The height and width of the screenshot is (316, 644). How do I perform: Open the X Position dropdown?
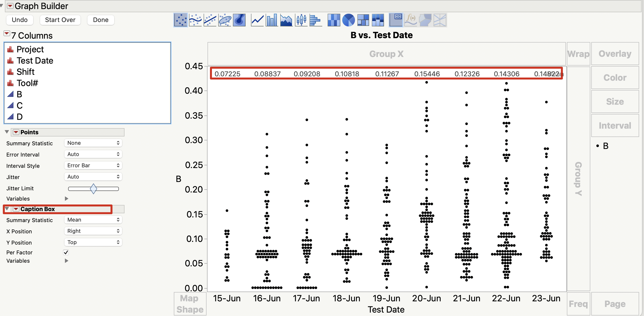point(93,231)
